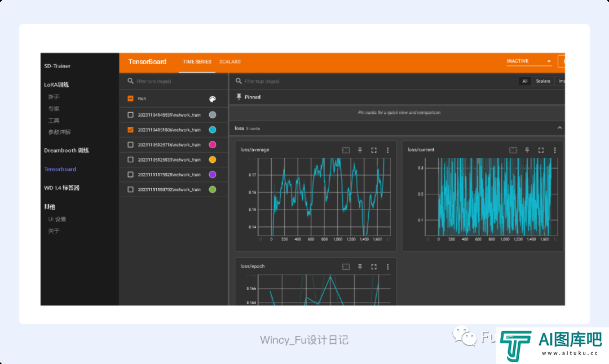Expand loss/epoch card to fullscreen
Viewport: 609px width, 364px height.
[374, 267]
